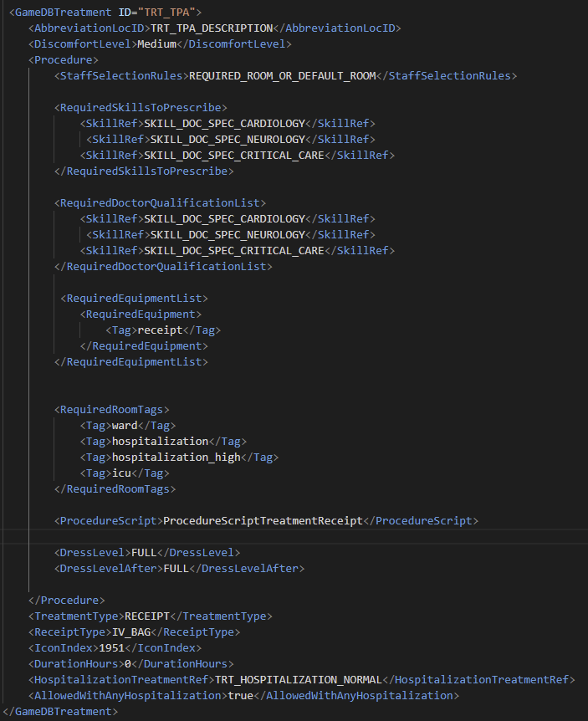This screenshot has width=588, height=721.
Task: Click FULL inside the DressLevel element
Action: click(x=144, y=552)
